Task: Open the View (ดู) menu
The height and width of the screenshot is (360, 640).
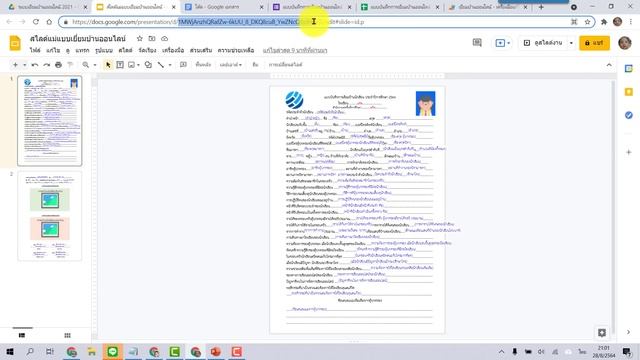Action: pos(68,50)
